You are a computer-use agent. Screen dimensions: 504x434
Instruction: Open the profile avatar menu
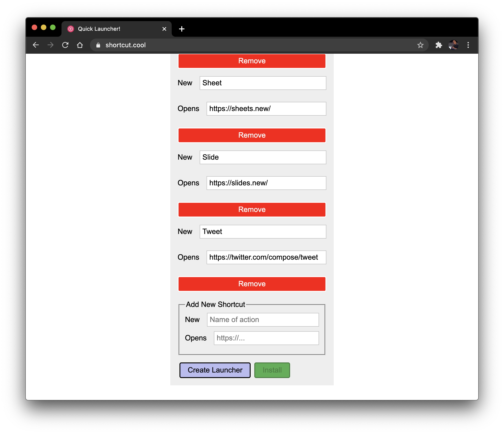(453, 45)
